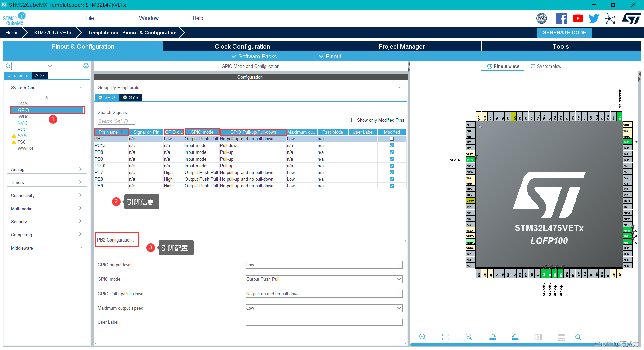Expand the Analog category

point(47,169)
